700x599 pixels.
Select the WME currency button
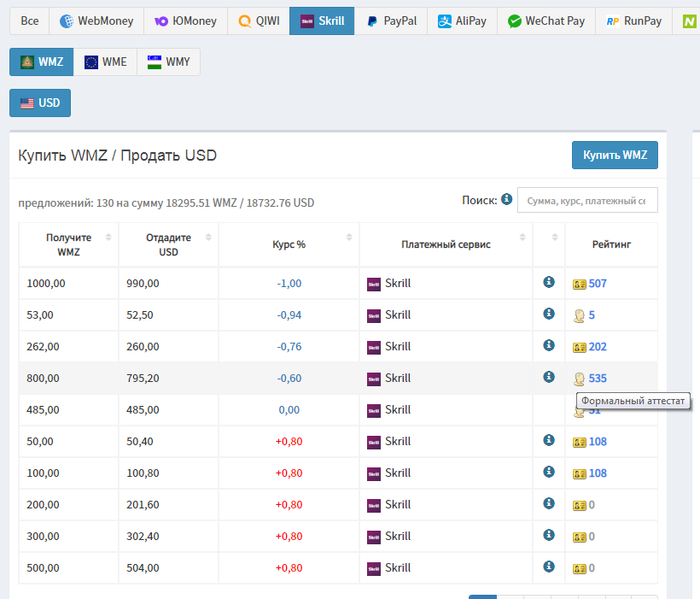coord(105,62)
